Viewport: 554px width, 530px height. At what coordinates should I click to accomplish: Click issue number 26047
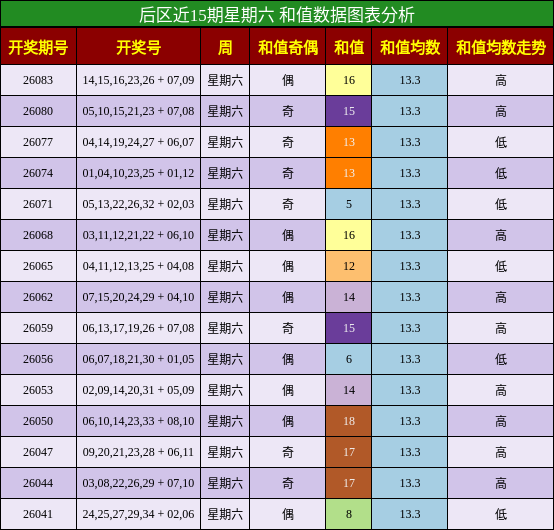38,452
